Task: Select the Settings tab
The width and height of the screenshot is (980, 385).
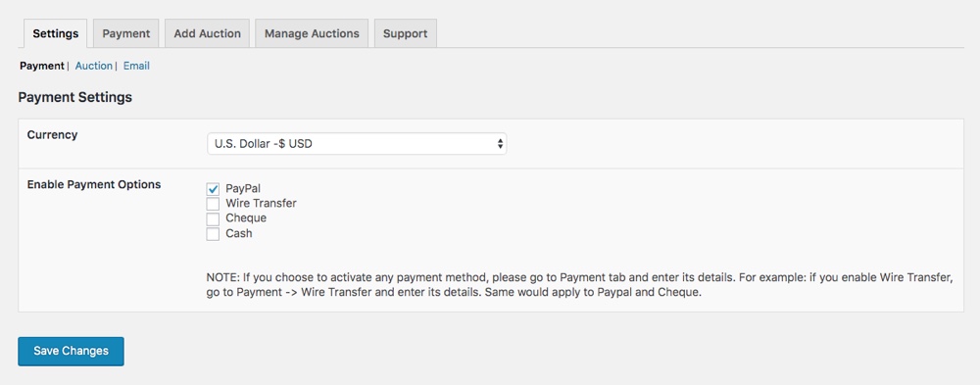Action: point(56,33)
